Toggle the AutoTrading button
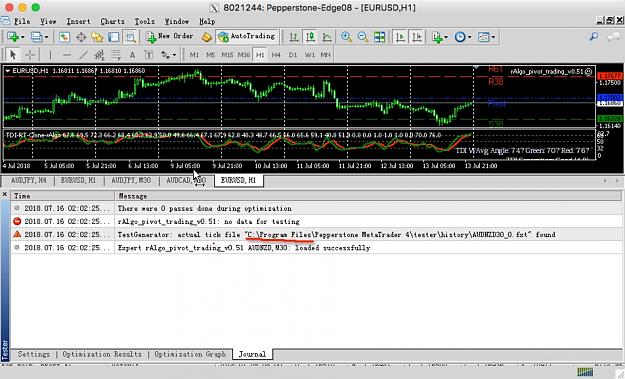This screenshot has height=379, width=625. click(247, 36)
